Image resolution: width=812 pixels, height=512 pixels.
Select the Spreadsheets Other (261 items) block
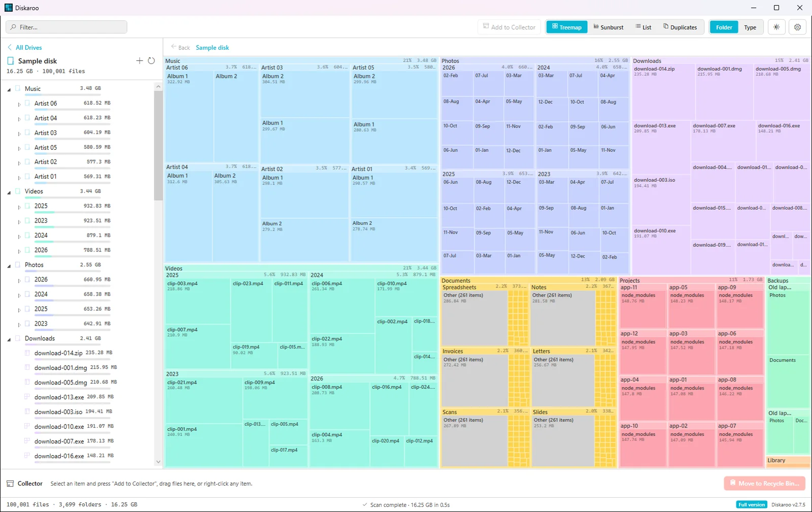click(475, 318)
